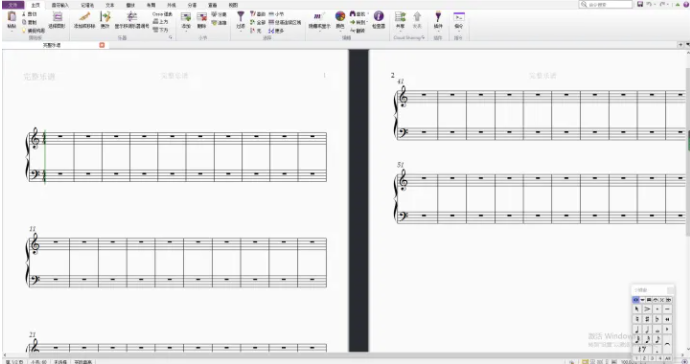Open the File tab
This screenshot has height=364, width=690.
coord(13,5)
